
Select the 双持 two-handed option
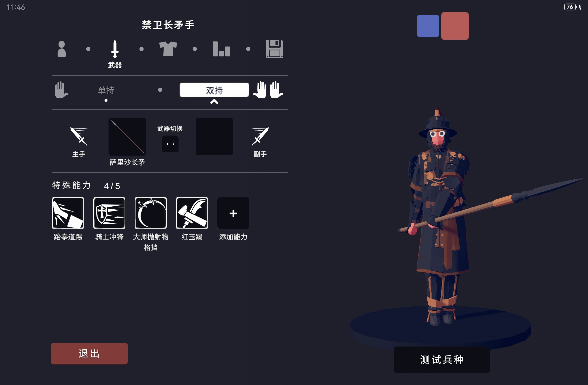pos(214,90)
